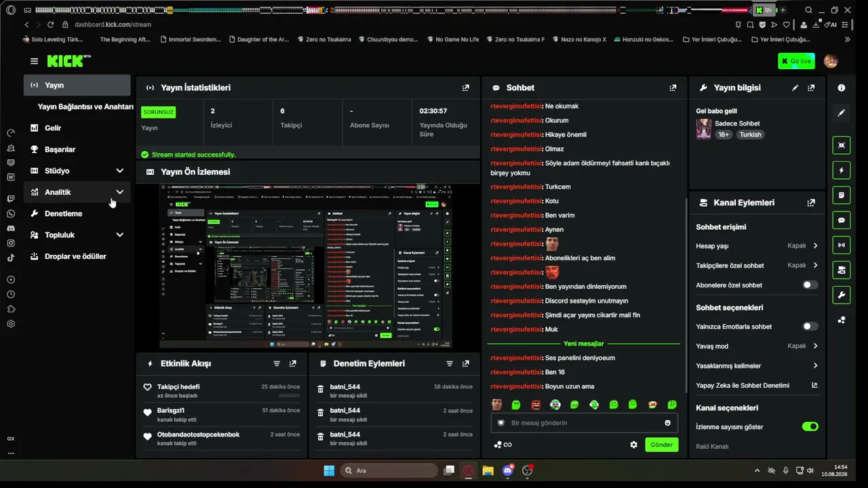Turn off İzlenme sayısını göster switch
The height and width of the screenshot is (488, 868).
click(810, 427)
